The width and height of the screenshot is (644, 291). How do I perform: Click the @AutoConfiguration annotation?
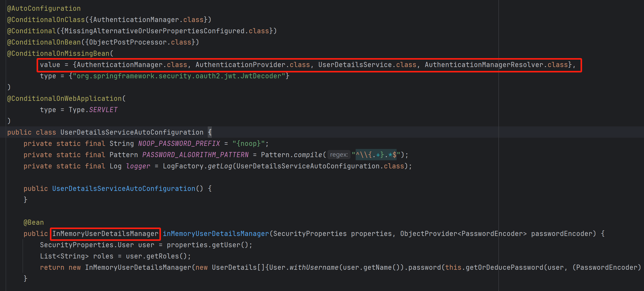tap(44, 8)
